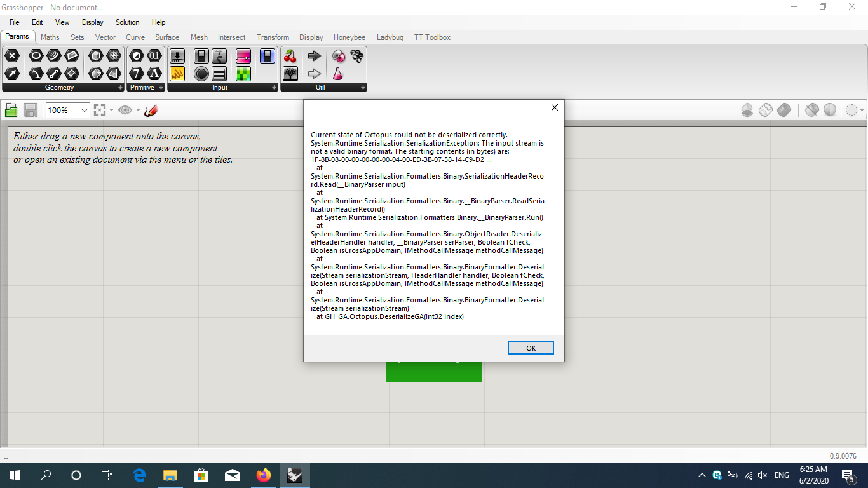This screenshot has width=868, height=488.
Task: Select the Integer '7' primitive parameter
Action: [136, 74]
